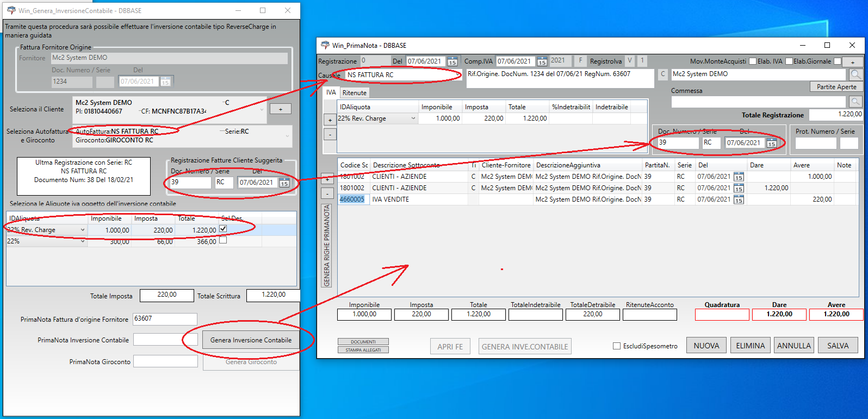The height and width of the screenshot is (419, 868).
Task: Click Win_PrimaNota window title icon
Action: point(325,45)
